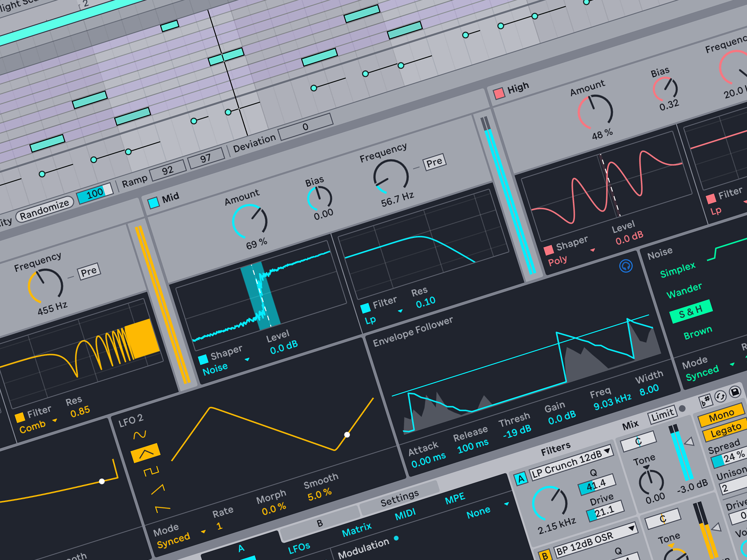Switch to the Settings tab

(399, 498)
